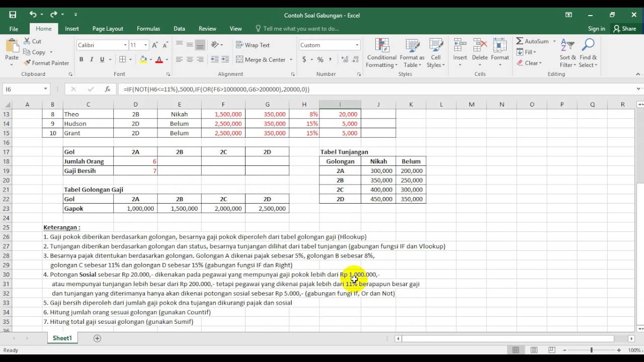Screen dimensions: 644x362
Task: Click the Redo arrow icon
Action: (53, 15)
